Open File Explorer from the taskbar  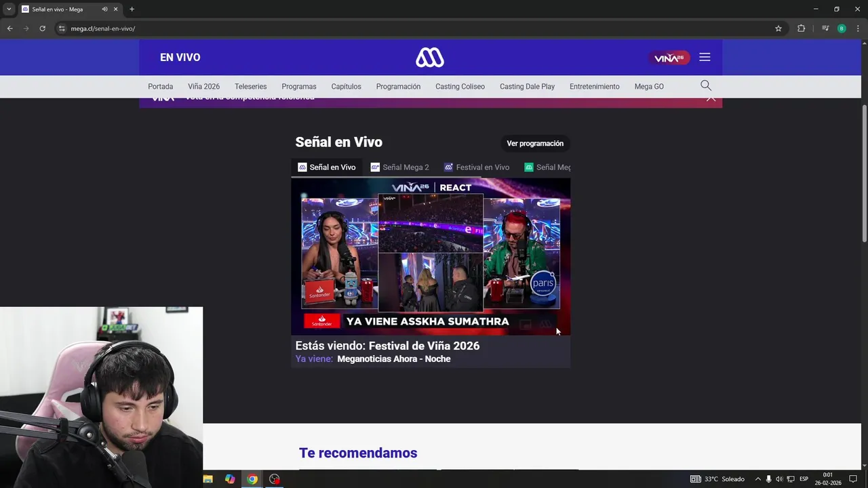(208, 479)
